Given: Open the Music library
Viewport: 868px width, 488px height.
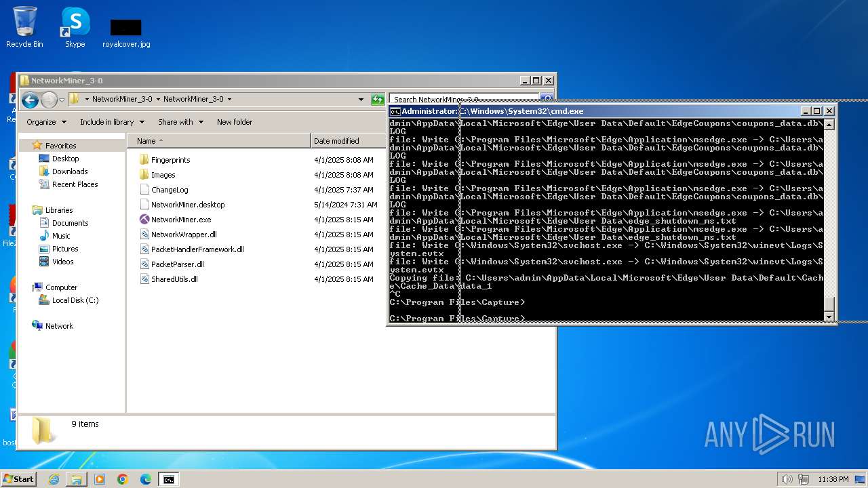Looking at the screenshot, I should click(61, 236).
